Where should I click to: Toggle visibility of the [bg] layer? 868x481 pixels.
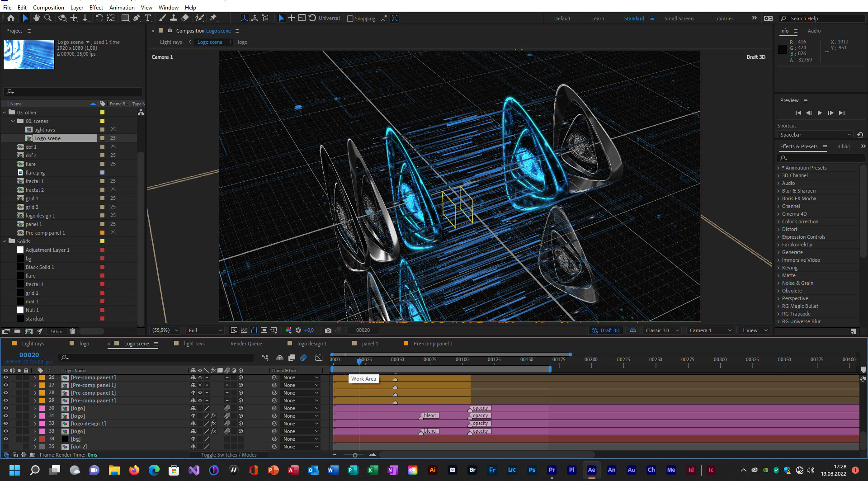click(6, 439)
